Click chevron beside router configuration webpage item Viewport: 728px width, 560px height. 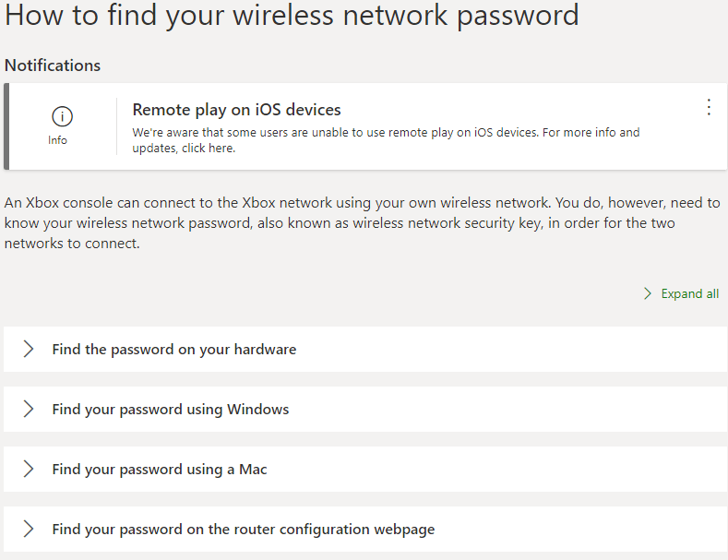pyautogui.click(x=29, y=529)
